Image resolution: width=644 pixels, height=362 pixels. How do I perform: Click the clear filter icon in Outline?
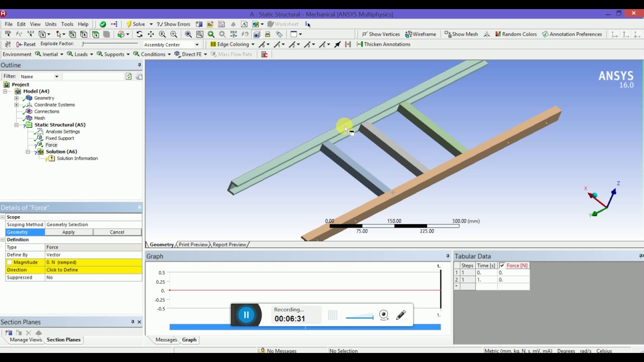(x=139, y=76)
